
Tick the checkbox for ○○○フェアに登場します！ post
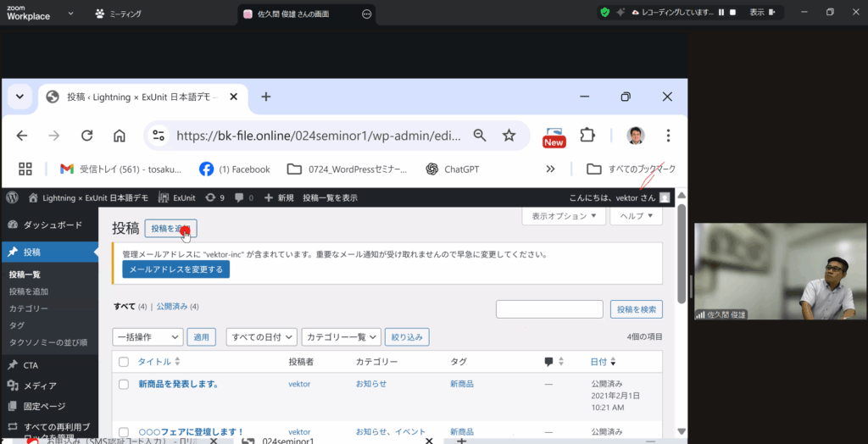(124, 432)
